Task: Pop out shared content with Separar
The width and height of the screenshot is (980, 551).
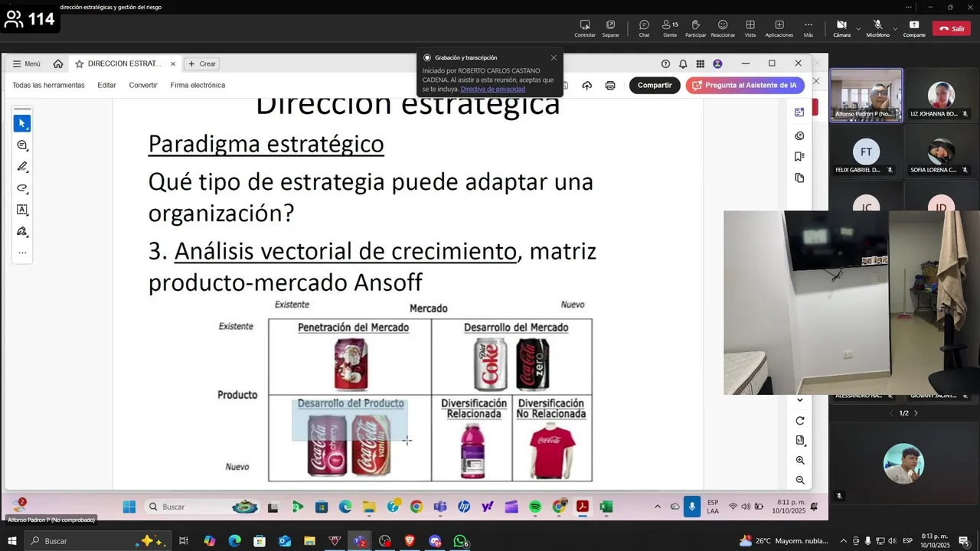Action: (x=610, y=28)
